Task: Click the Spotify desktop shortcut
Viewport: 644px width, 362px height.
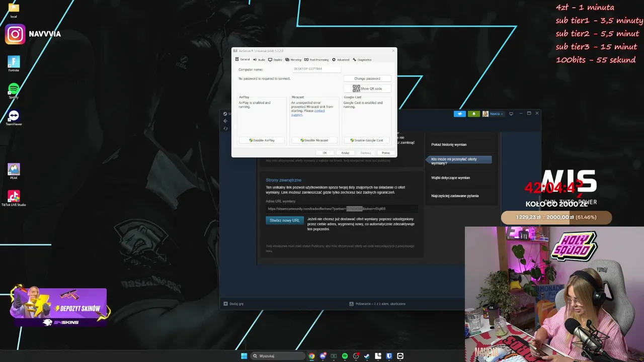Action: (x=14, y=91)
